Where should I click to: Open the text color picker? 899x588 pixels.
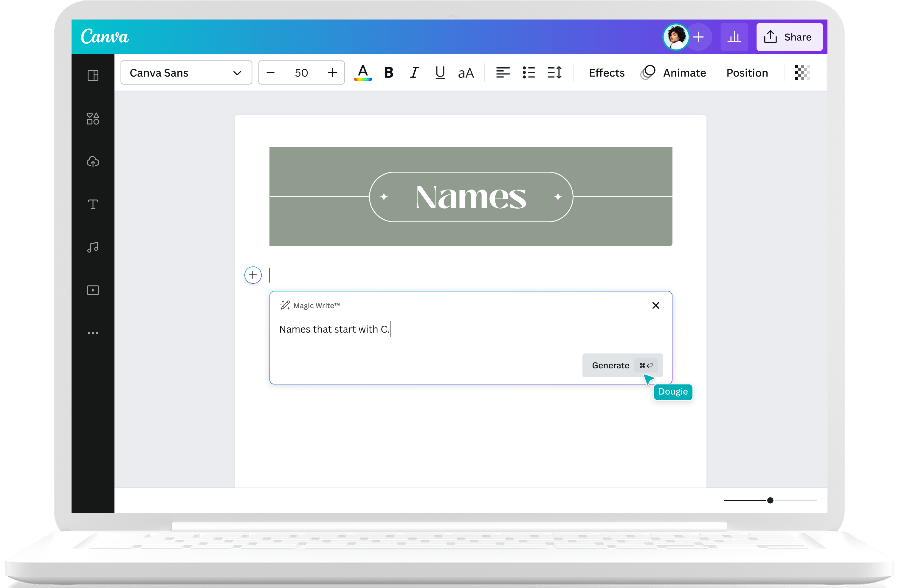[x=363, y=72]
